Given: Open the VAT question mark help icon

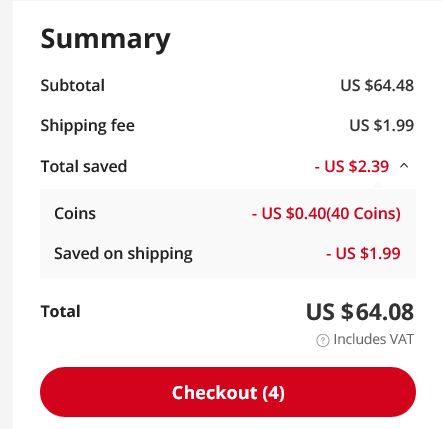Looking at the screenshot, I should (x=322, y=340).
